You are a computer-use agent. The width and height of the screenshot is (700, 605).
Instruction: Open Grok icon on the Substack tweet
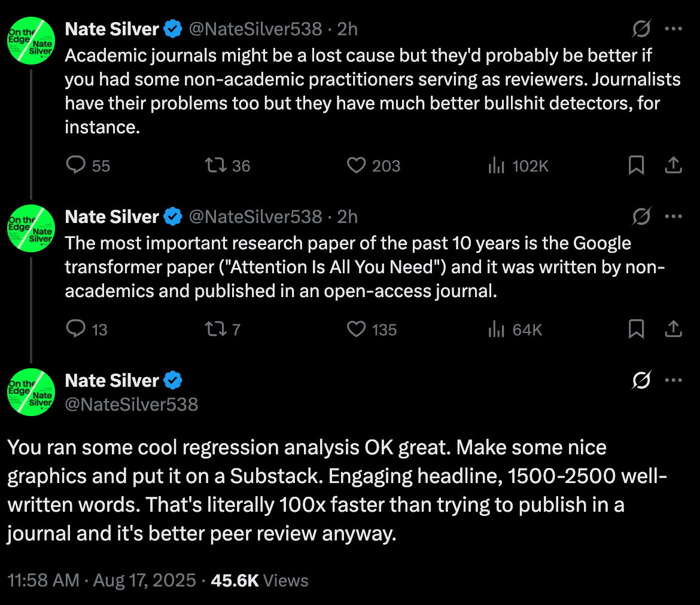click(641, 380)
